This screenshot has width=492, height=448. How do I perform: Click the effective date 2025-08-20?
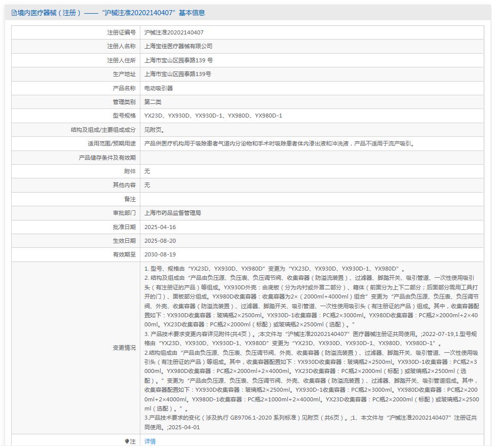click(160, 241)
